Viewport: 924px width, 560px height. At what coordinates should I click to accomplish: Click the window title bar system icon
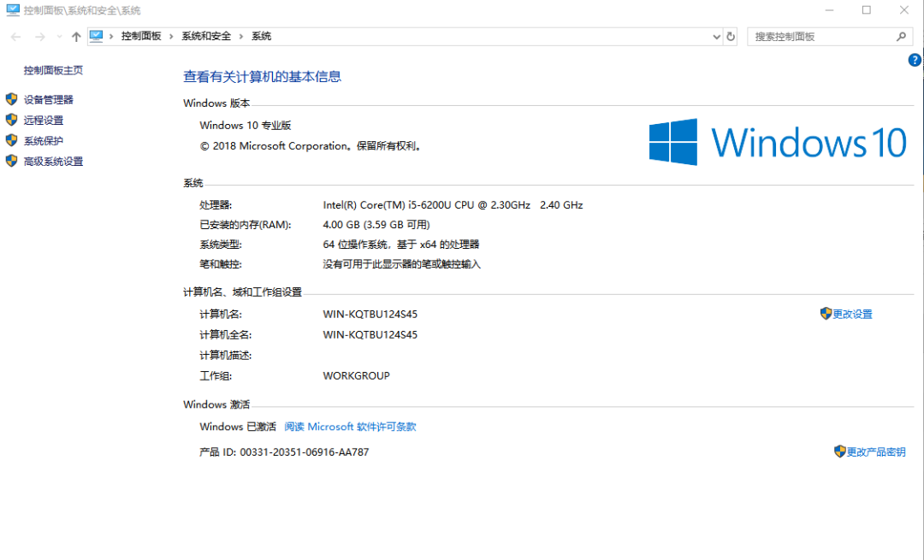pos(12,10)
